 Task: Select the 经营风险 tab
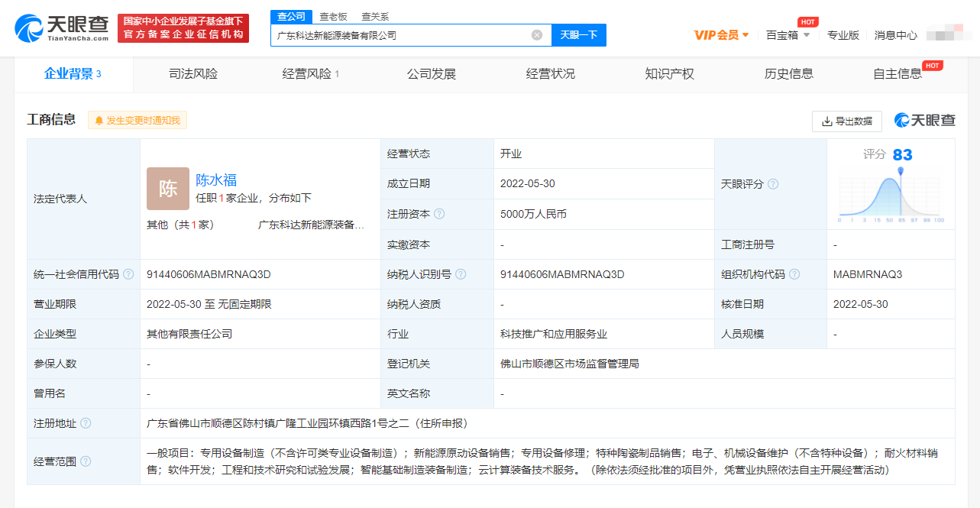click(x=311, y=74)
